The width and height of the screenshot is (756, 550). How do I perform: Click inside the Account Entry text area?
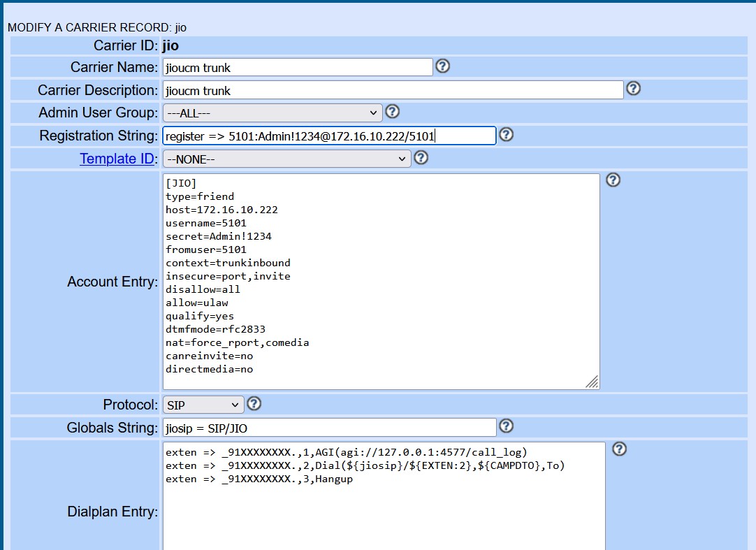[381, 281]
